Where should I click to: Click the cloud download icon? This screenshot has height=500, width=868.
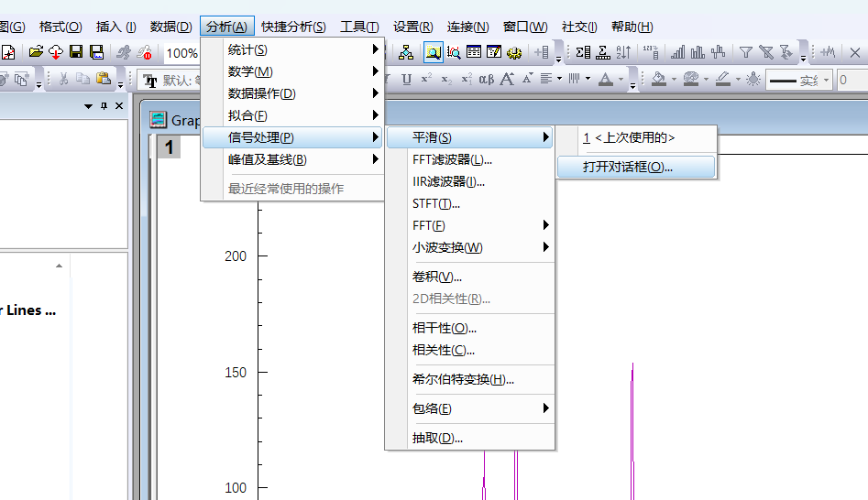(56, 52)
